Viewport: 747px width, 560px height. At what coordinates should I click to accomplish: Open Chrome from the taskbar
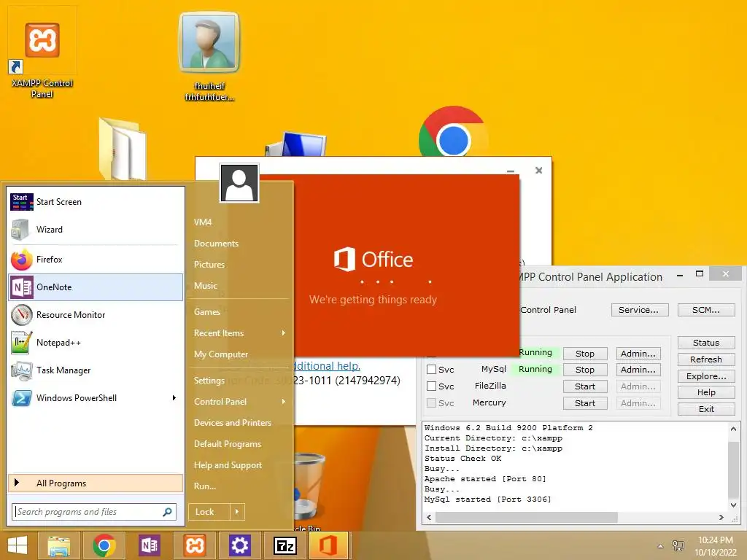pos(104,545)
